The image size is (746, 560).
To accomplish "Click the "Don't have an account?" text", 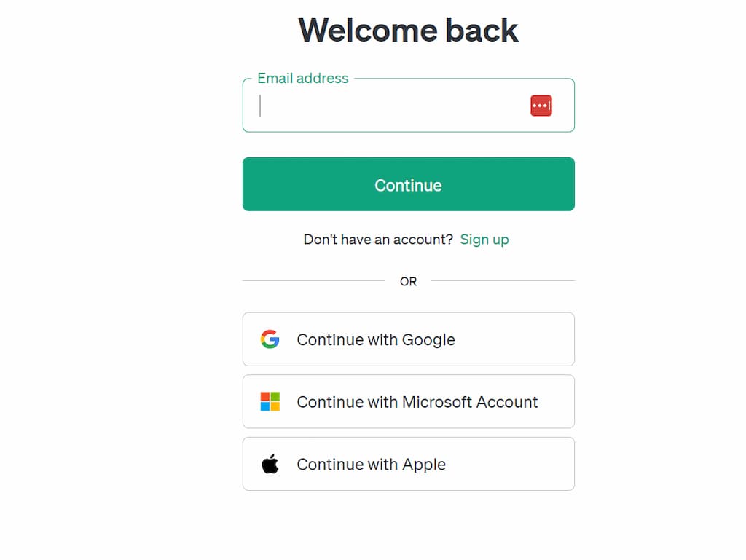I will click(378, 240).
